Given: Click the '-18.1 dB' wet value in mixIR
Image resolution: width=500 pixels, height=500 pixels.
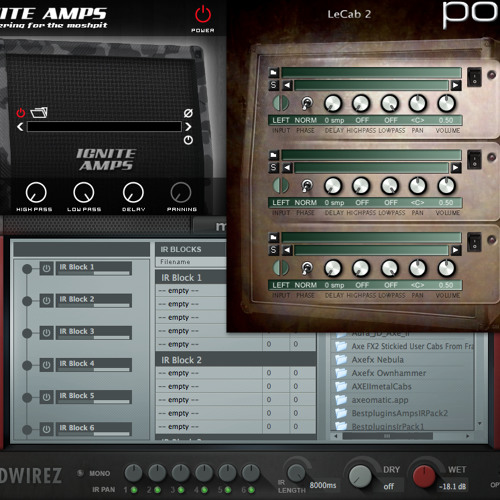Looking at the screenshot, I should coord(452,486).
